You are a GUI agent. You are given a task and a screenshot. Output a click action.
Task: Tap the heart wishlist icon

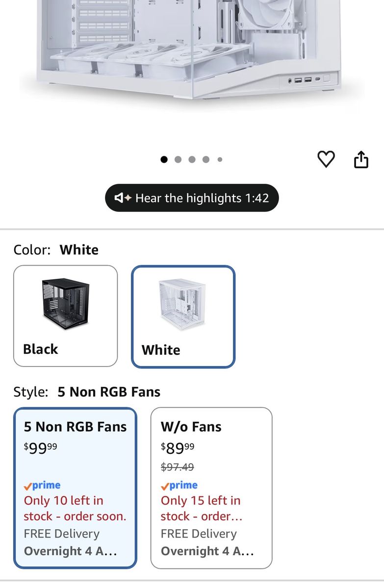point(326,159)
